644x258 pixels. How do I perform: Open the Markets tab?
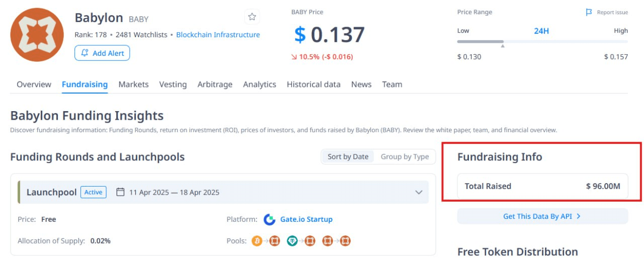(x=133, y=84)
